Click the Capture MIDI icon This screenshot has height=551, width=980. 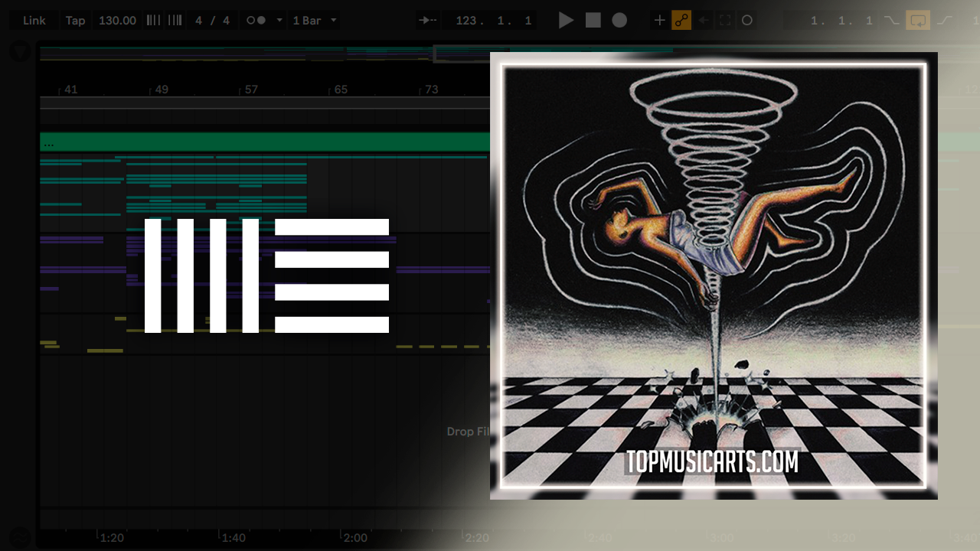click(x=725, y=21)
